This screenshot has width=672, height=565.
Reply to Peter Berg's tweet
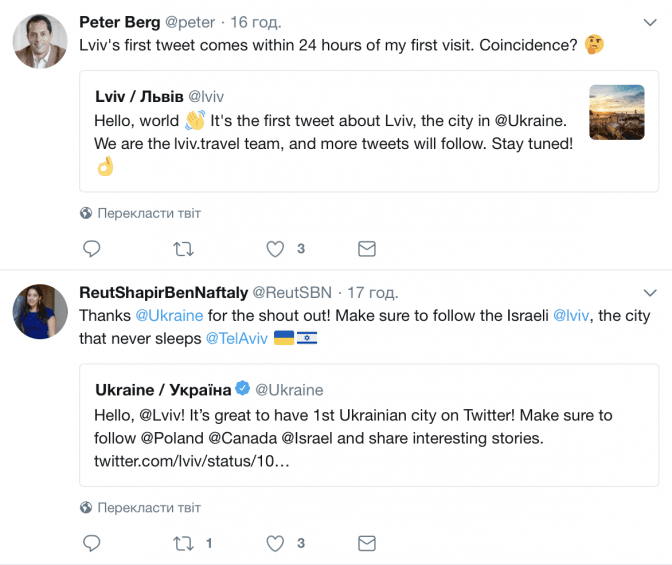(91, 248)
